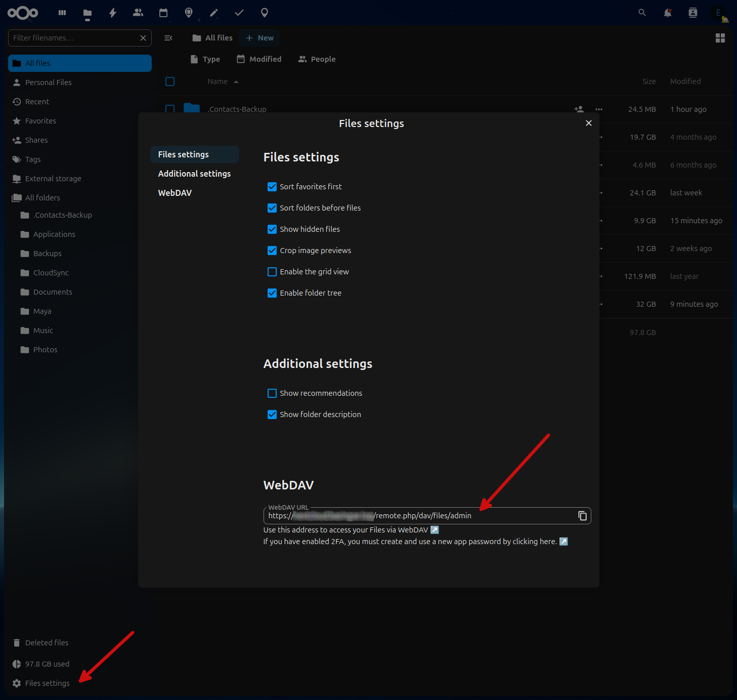Open the Tasks checkmark icon

coord(239,13)
